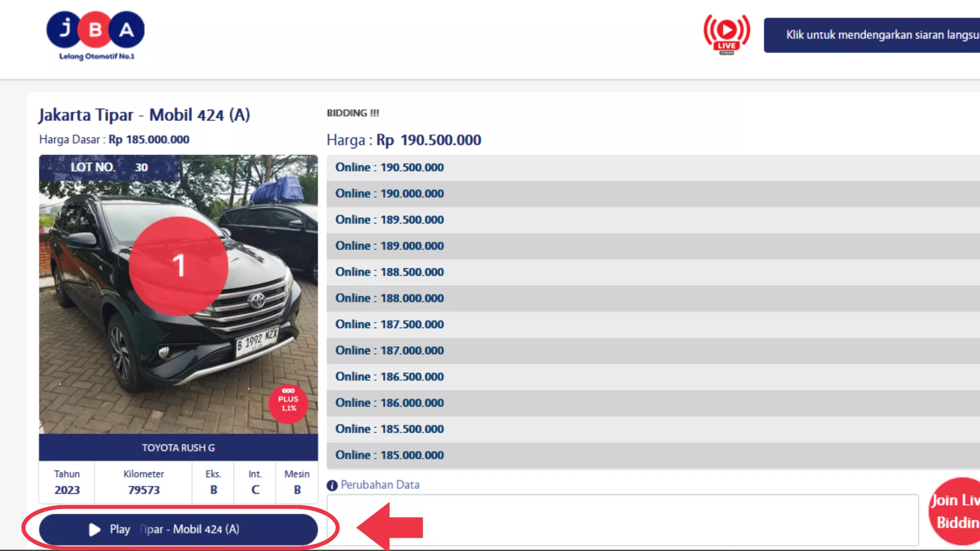The image size is (980, 551).
Task: Select the Online : 187.000.000 bid row
Action: [x=653, y=350]
